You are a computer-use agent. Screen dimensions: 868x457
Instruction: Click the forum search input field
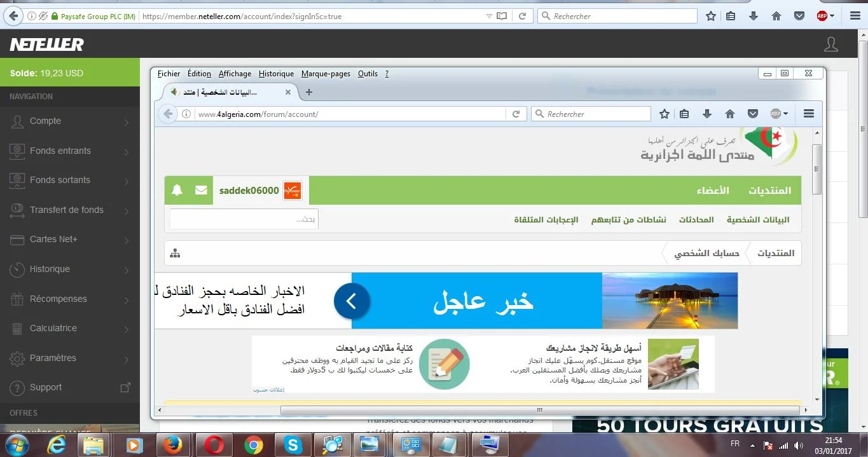pyautogui.click(x=244, y=219)
